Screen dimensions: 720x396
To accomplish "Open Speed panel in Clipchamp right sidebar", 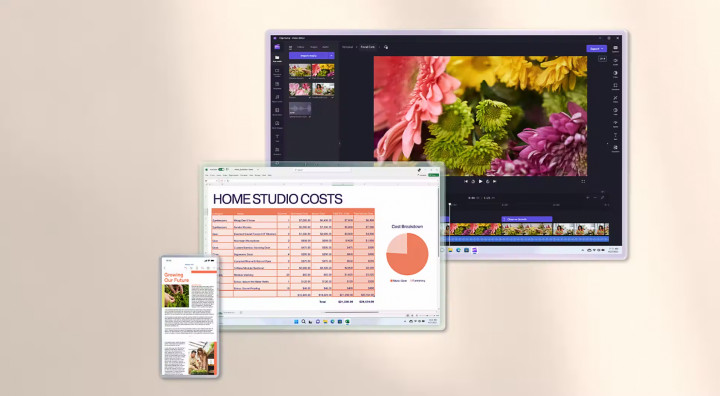I will pos(615,124).
